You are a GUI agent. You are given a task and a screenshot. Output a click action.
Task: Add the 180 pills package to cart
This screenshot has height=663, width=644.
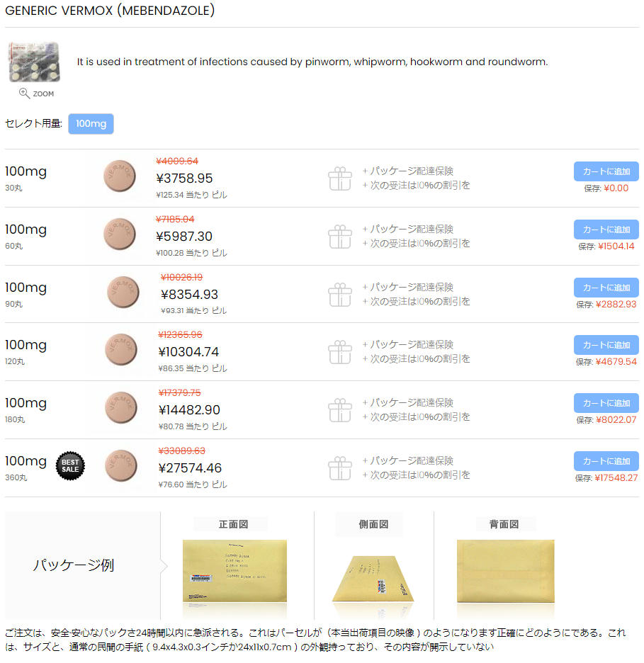606,403
